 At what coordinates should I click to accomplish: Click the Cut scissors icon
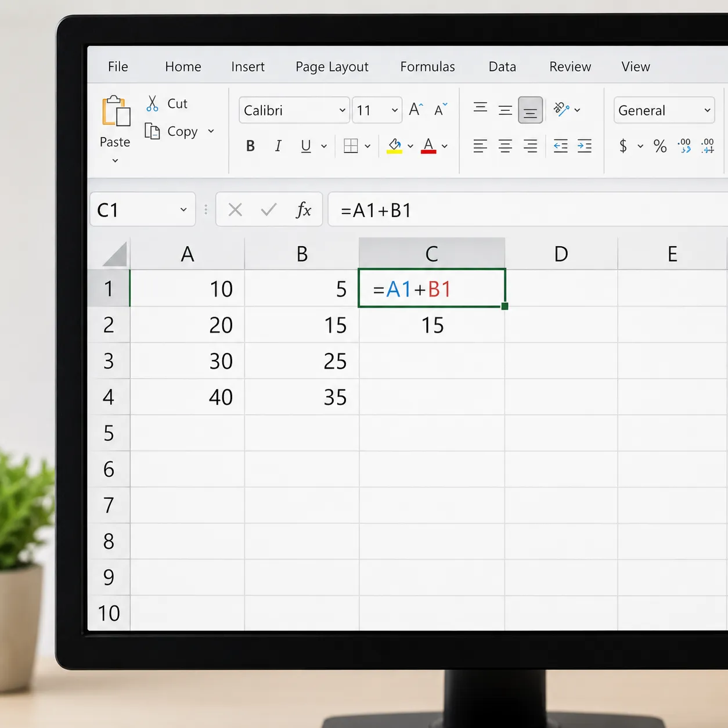click(x=152, y=103)
